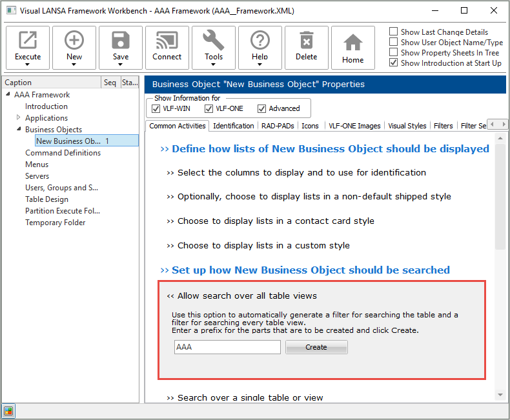Open the Visual Styles tab

pyautogui.click(x=407, y=126)
